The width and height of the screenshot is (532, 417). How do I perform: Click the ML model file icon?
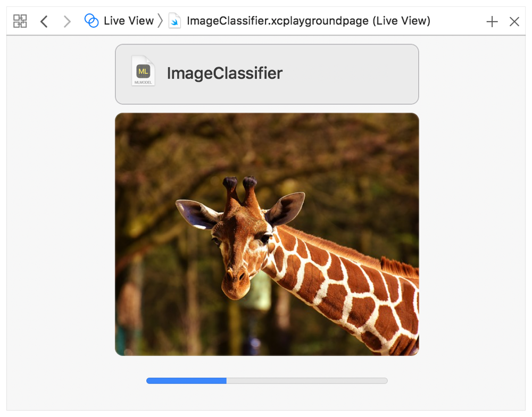coord(143,71)
